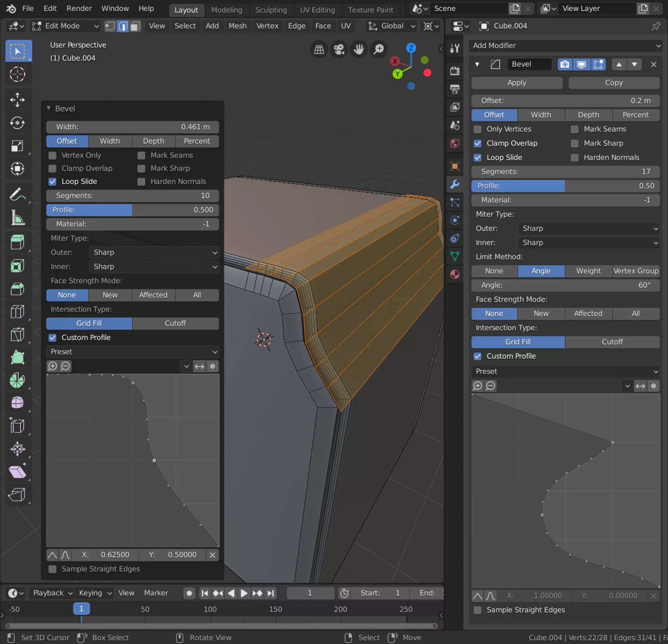Screen dimensions: 668x644
Task: Select the Knife tool
Action: click(x=17, y=335)
